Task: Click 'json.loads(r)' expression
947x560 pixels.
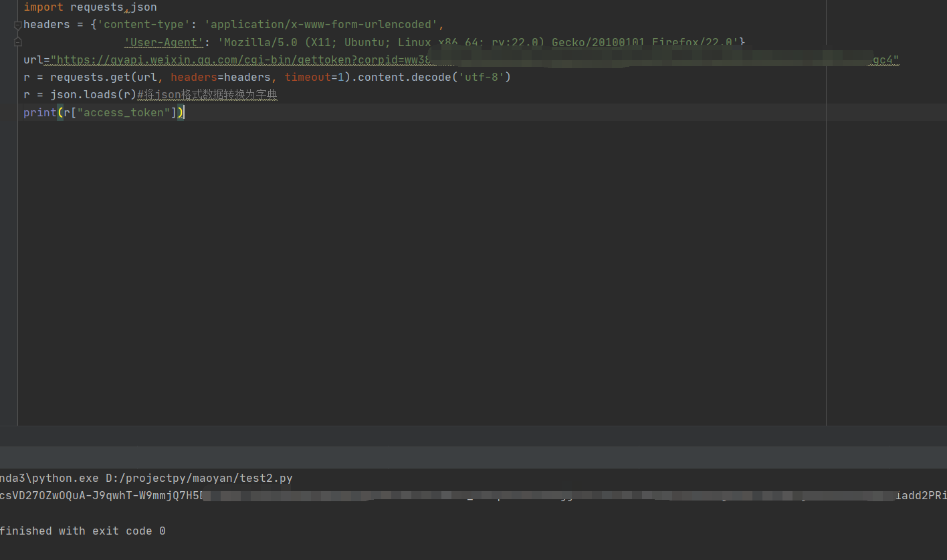Action: 94,94
